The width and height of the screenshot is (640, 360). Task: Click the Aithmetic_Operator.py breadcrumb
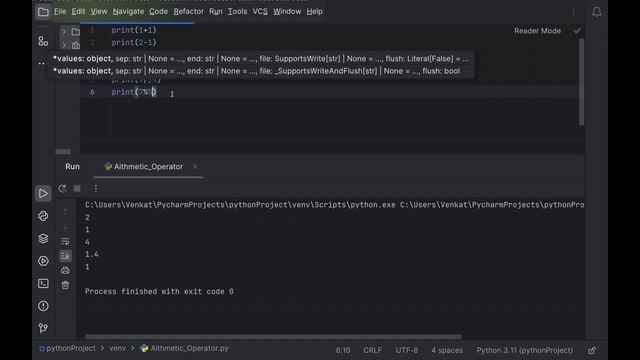click(x=184, y=349)
